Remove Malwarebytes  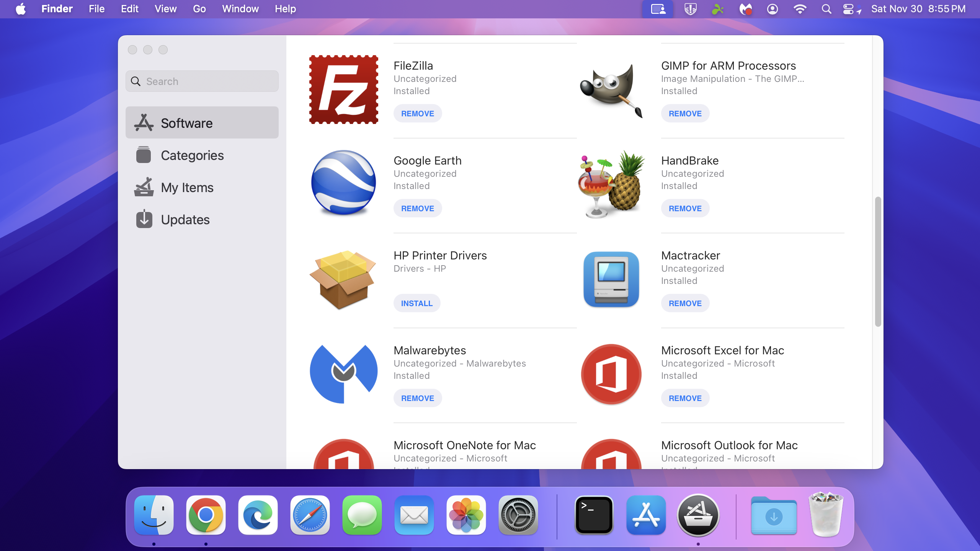[418, 398]
